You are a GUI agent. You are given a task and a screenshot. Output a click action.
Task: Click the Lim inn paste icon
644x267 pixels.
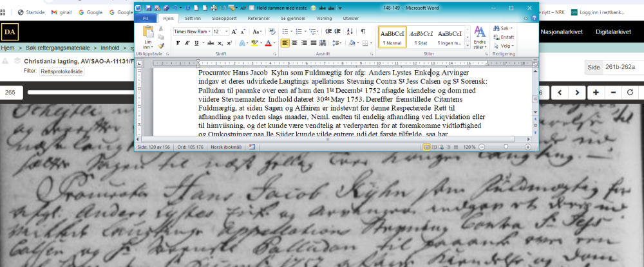[x=147, y=38]
